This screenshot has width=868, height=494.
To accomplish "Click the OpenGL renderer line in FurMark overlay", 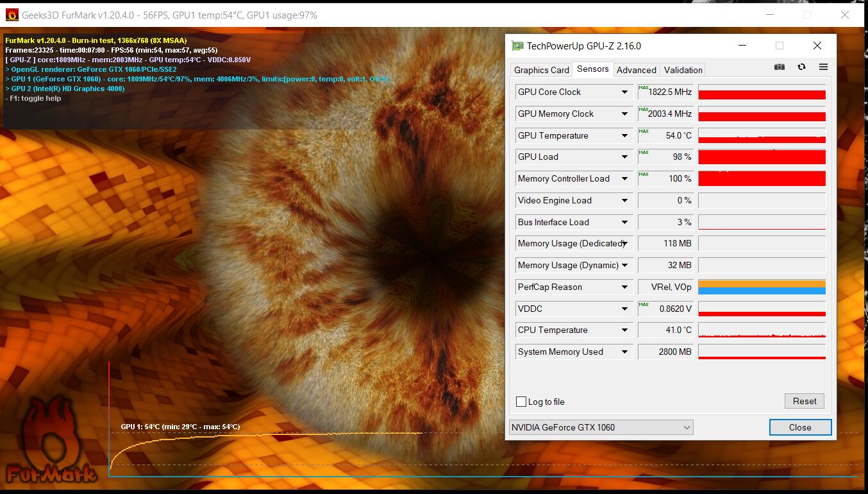I will tap(91, 69).
